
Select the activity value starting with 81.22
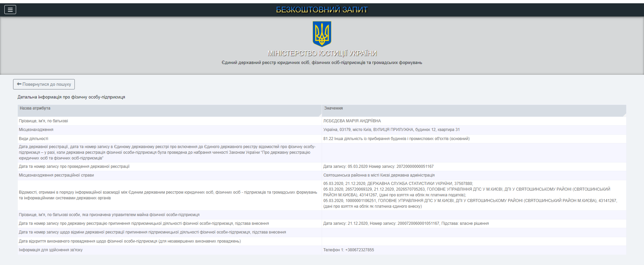[396, 139]
